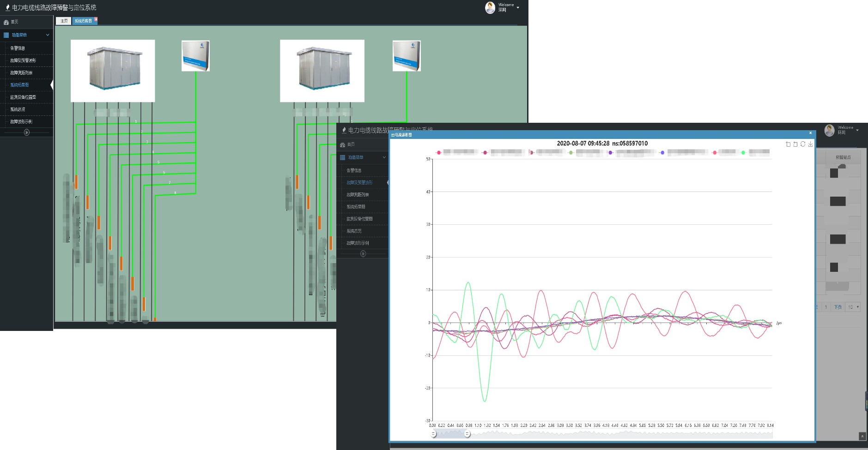Toggle the first pink legend series marker
Viewport: 868px width, 450px height.
click(x=438, y=152)
